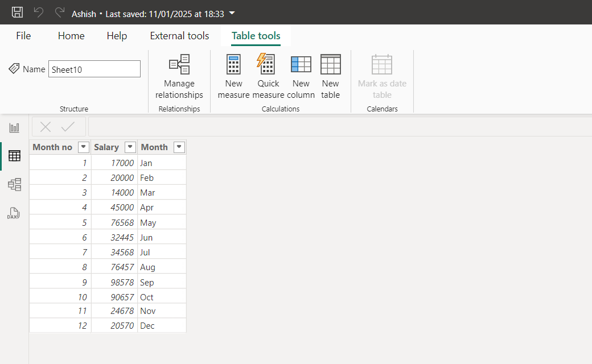Open the External tools tab

(179, 35)
